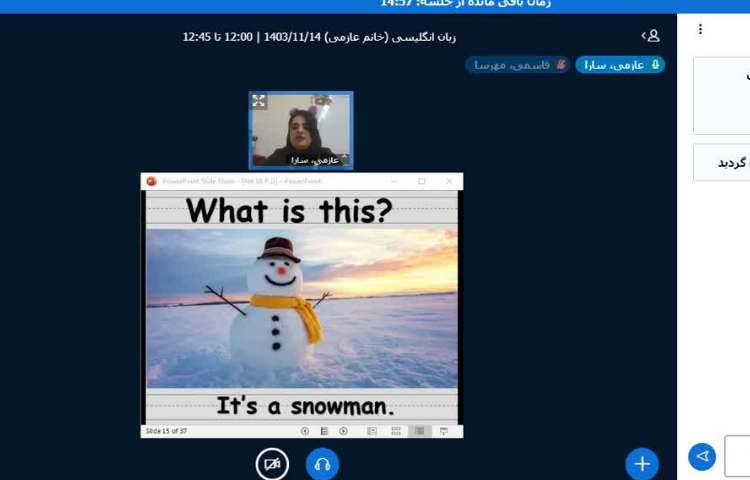Image resolution: width=750 pixels, height=480 pixels.
Task: Select Reading View in PowerPoint status bar
Action: coord(420,431)
